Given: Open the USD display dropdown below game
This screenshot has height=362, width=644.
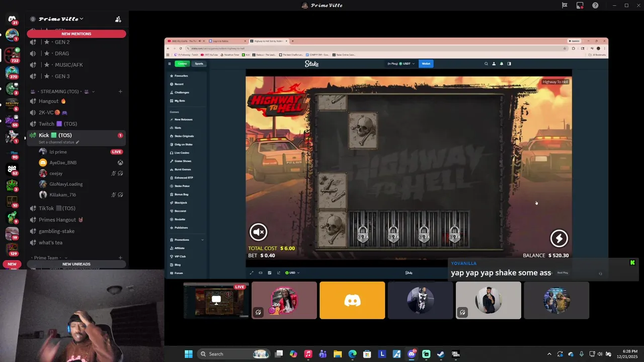Looking at the screenshot, I should click(292, 273).
